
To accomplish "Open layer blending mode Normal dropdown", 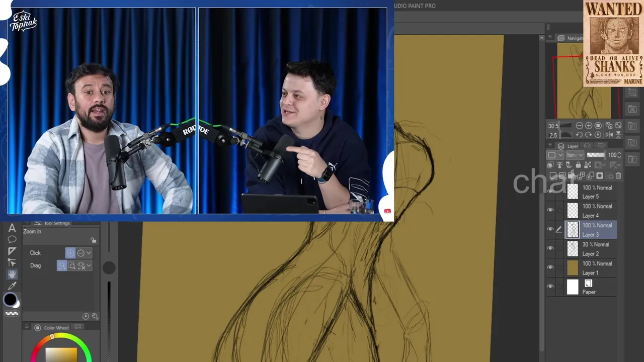I will [x=575, y=155].
